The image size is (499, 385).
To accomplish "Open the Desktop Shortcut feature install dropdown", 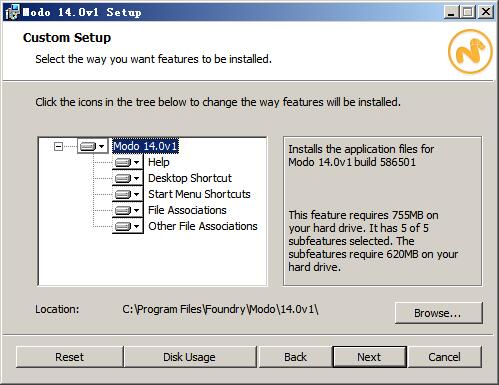I will (x=128, y=178).
